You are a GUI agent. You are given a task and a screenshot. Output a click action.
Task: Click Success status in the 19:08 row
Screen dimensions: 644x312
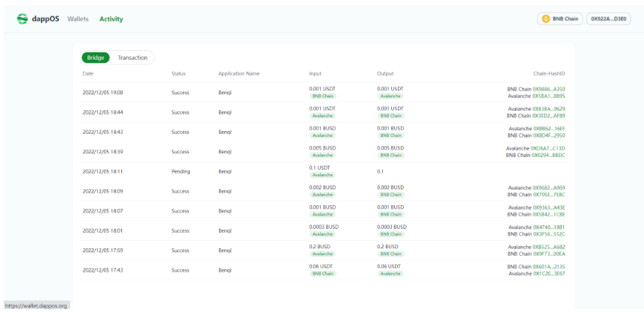(x=180, y=93)
